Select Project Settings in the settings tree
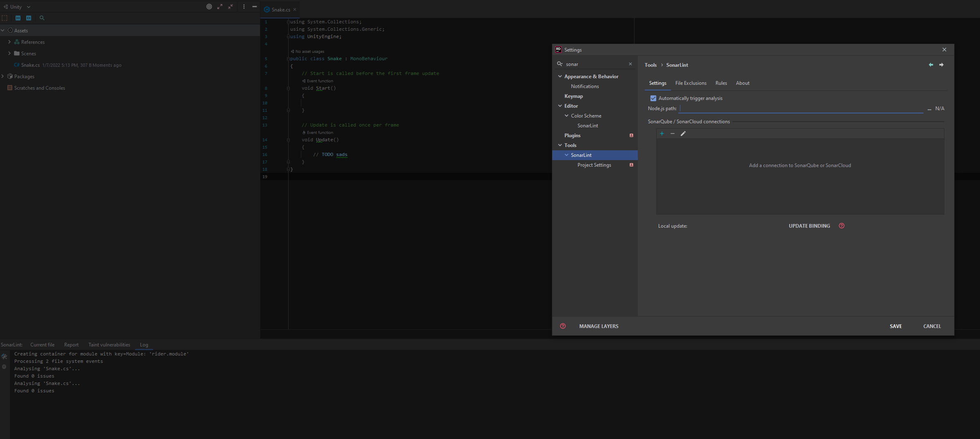The height and width of the screenshot is (439, 980). (594, 165)
